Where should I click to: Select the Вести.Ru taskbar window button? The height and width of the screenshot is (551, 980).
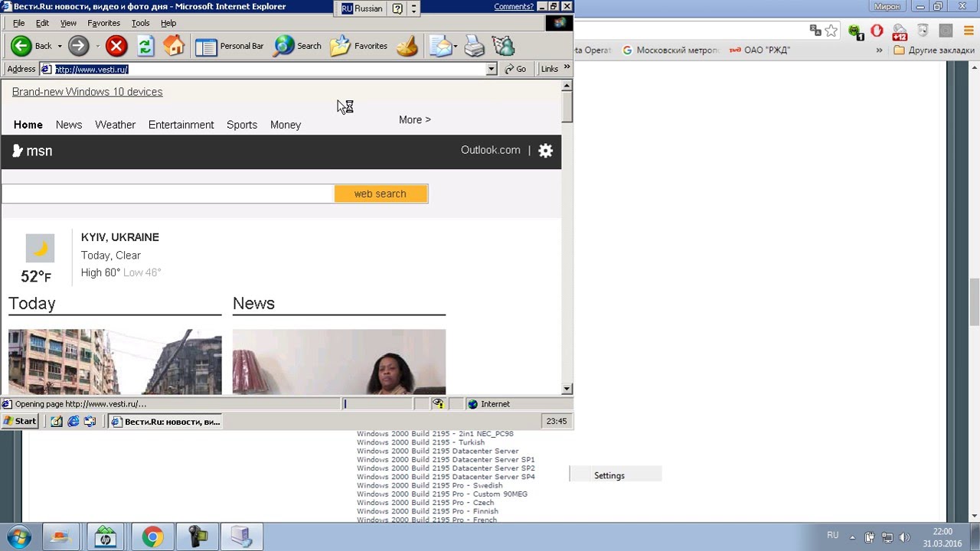(165, 422)
